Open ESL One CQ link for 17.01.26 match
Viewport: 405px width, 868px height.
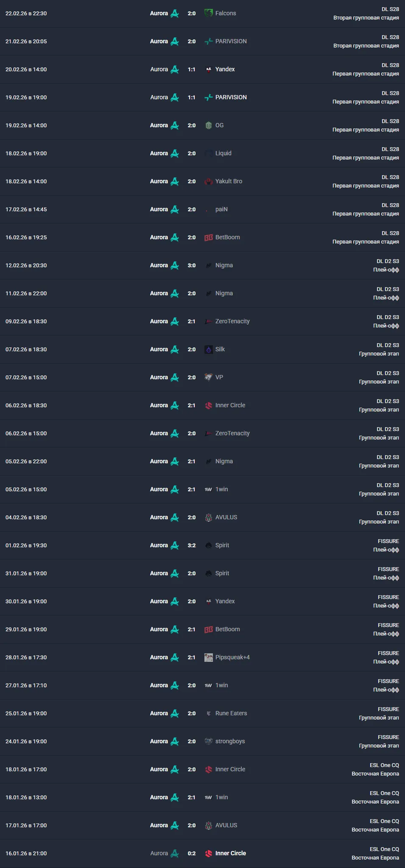pyautogui.click(x=384, y=821)
